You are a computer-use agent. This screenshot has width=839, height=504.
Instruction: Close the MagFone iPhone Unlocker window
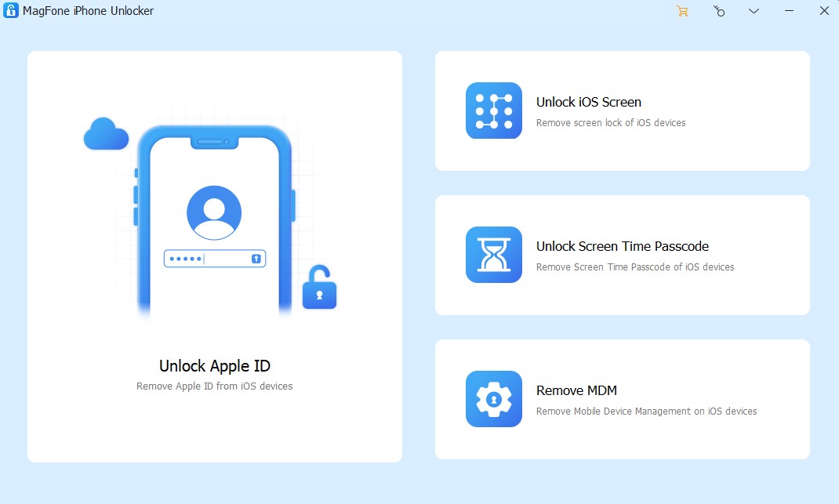pos(823,11)
